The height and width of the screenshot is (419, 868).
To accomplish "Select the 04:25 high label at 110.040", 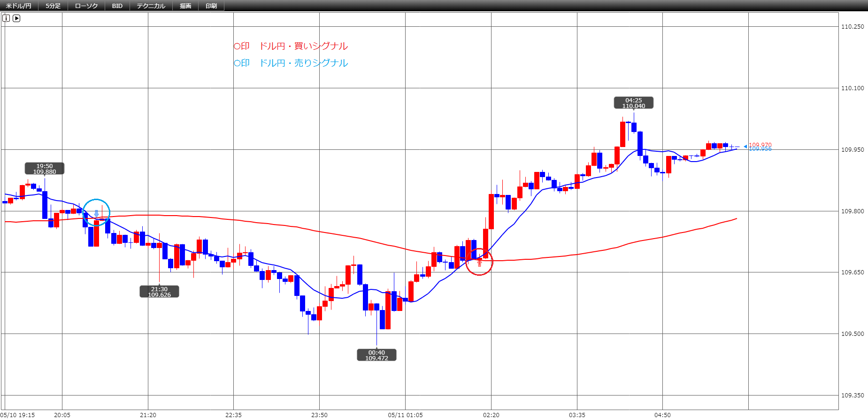I will (x=633, y=103).
